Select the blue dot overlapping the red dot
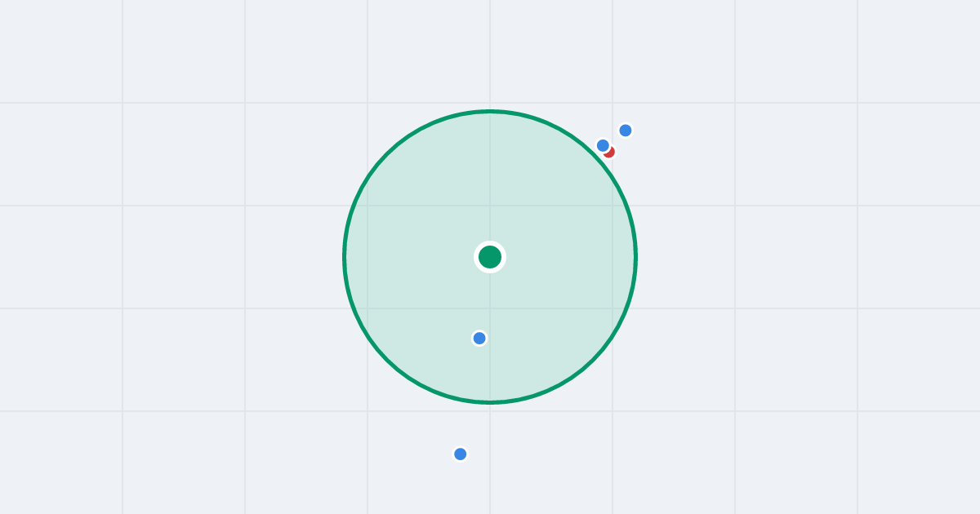This screenshot has width=980, height=514. [x=603, y=145]
